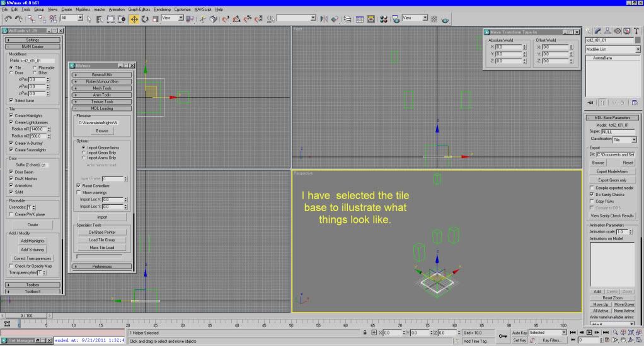Open the Hierarchy tab in command panel
The image size is (644, 346).
tap(606, 30)
